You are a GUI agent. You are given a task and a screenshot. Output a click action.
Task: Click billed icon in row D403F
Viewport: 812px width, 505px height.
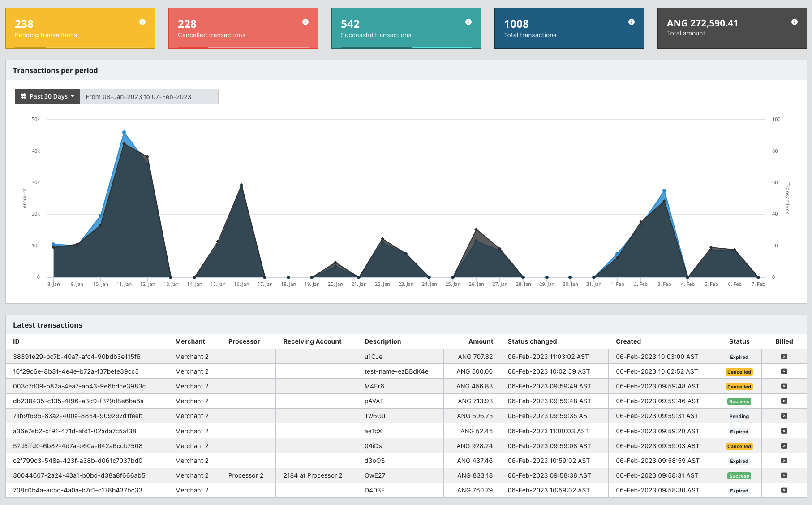pyautogui.click(x=784, y=490)
